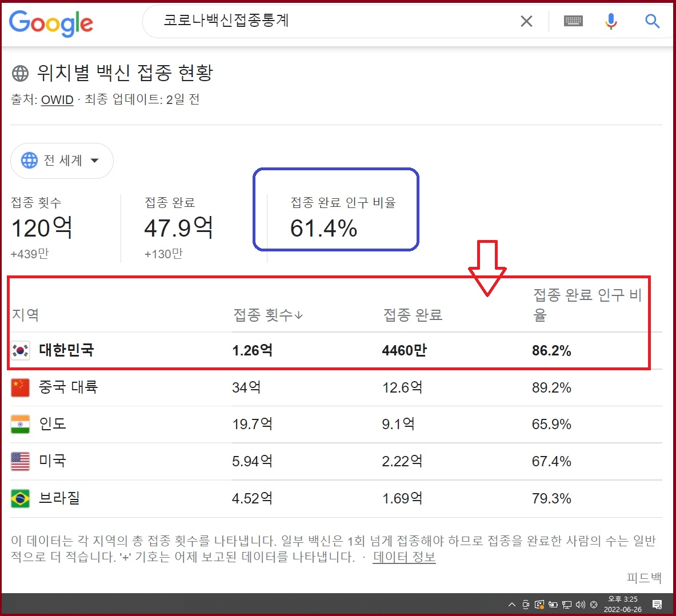676x616 pixels.
Task: Click the 지역 column header
Action: [x=25, y=315]
